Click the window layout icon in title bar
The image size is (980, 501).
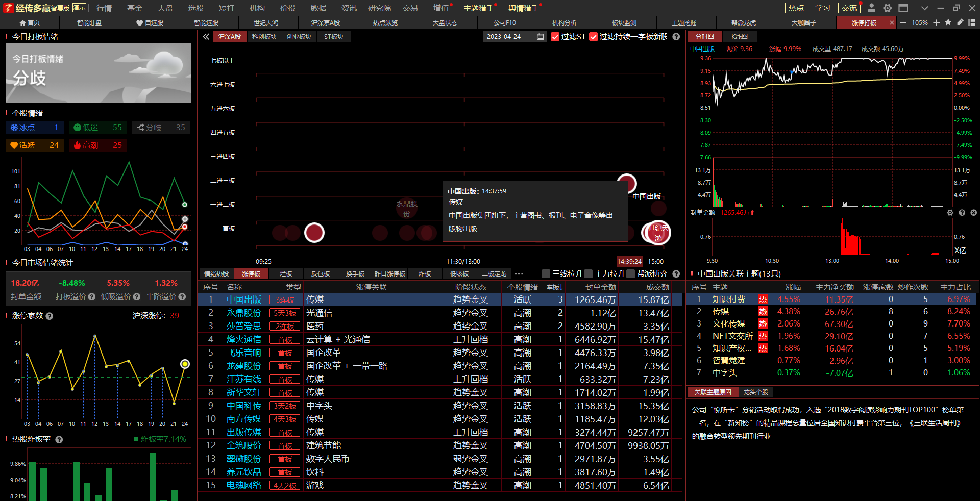(x=903, y=8)
